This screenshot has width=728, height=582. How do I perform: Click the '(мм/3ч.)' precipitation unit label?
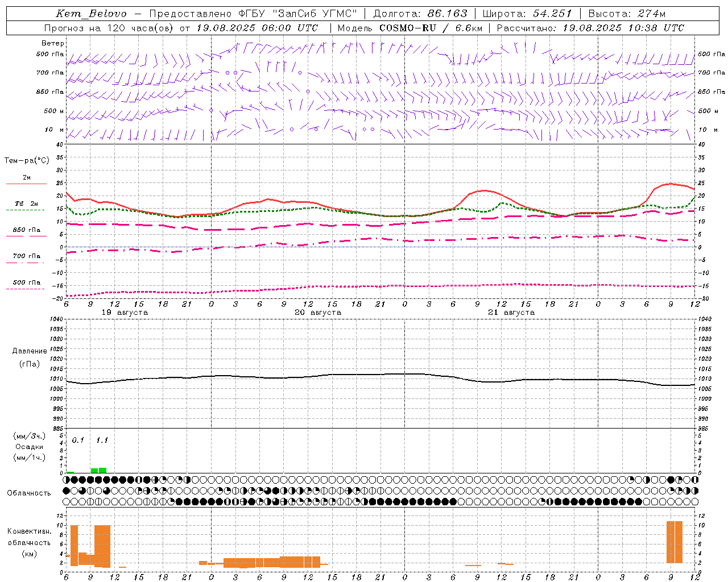point(29,436)
